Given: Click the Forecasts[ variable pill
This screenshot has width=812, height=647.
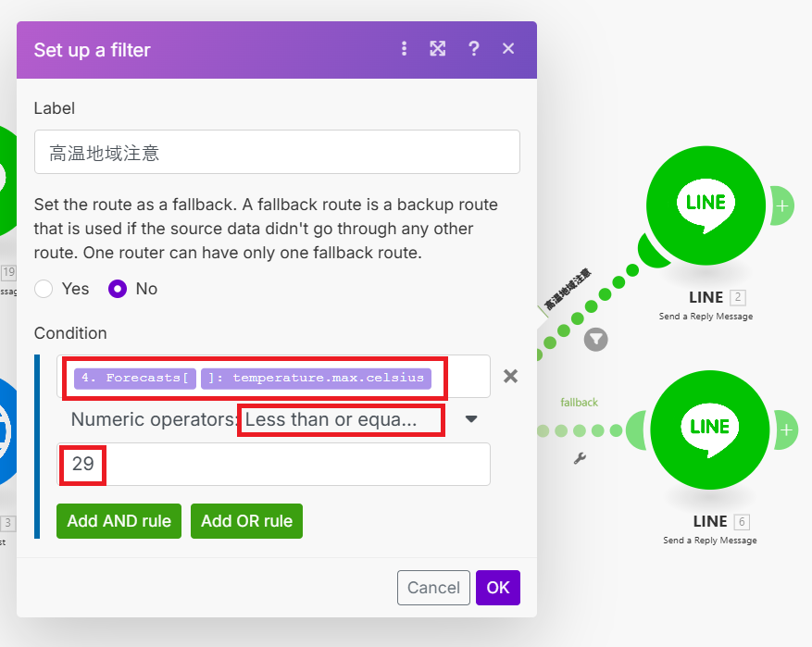Looking at the screenshot, I should click(x=135, y=378).
